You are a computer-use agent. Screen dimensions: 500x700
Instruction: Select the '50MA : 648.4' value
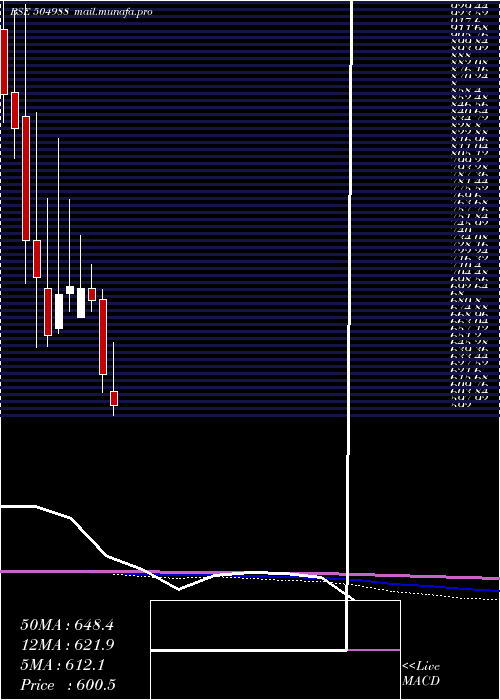pyautogui.click(x=67, y=625)
